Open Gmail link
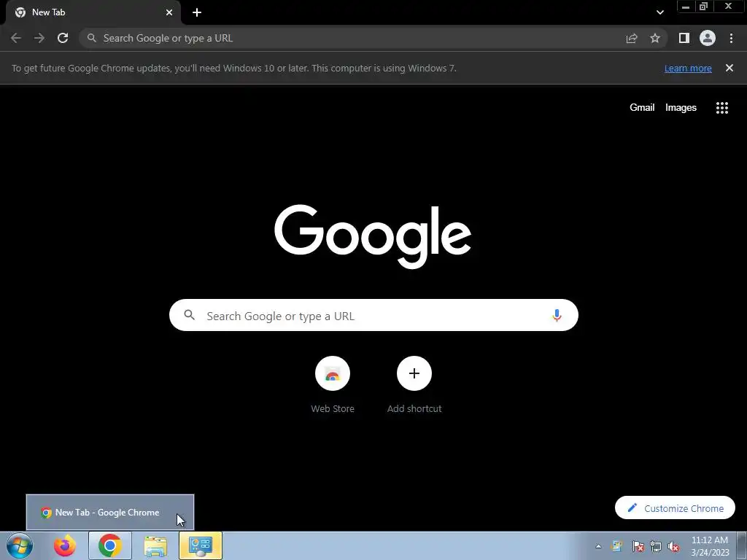 [x=642, y=108]
